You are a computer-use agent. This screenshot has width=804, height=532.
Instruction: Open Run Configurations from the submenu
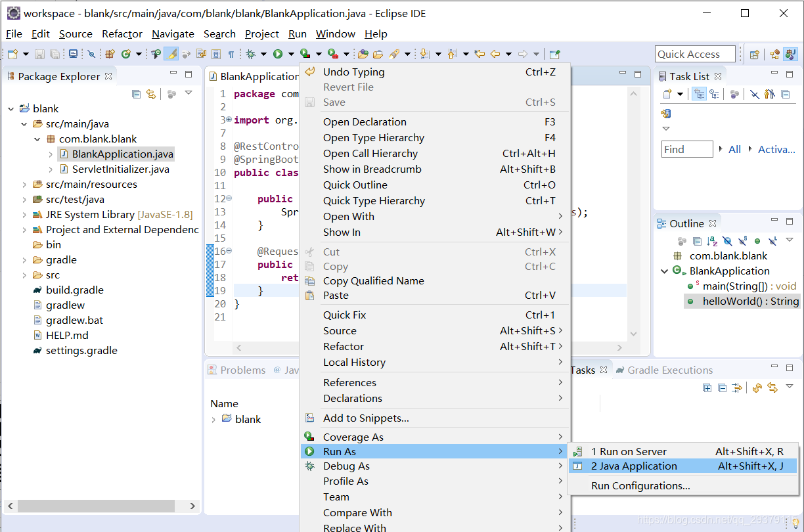click(640, 486)
